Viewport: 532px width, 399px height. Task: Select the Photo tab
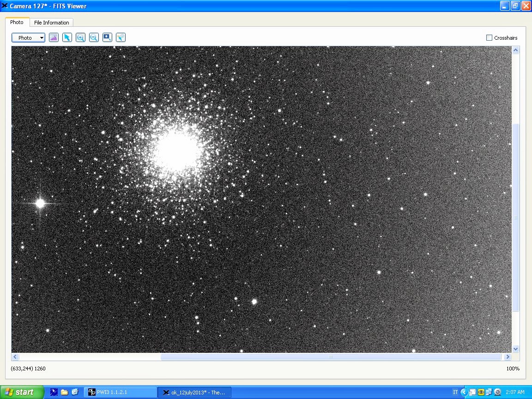coord(17,22)
